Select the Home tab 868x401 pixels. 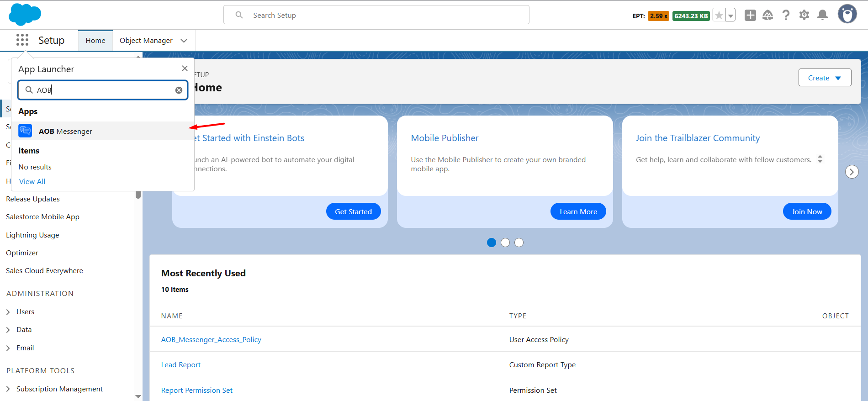tap(95, 41)
